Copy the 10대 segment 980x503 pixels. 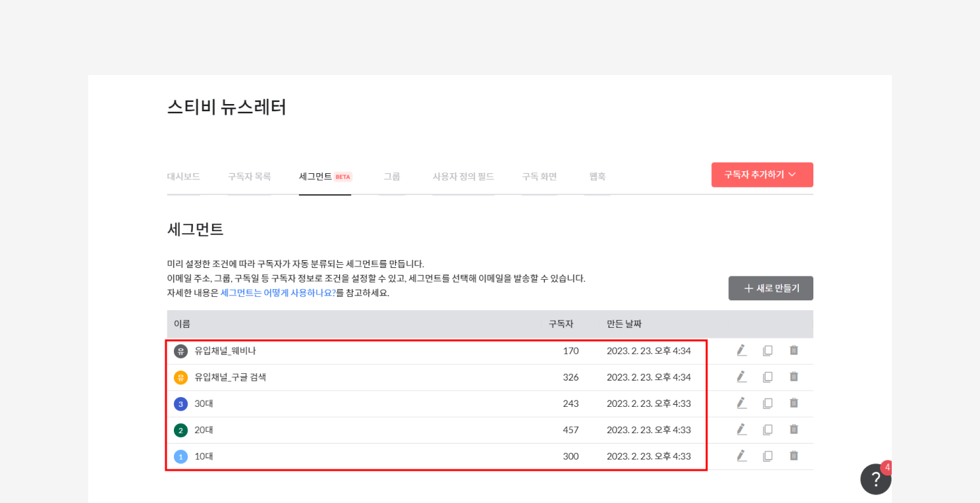tap(767, 456)
